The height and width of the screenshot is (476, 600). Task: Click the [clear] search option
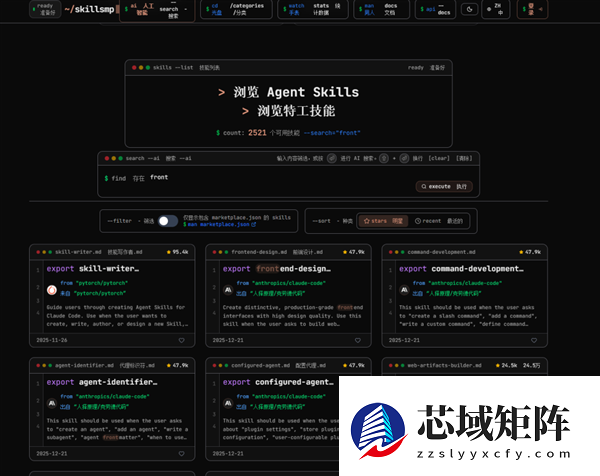(439, 158)
